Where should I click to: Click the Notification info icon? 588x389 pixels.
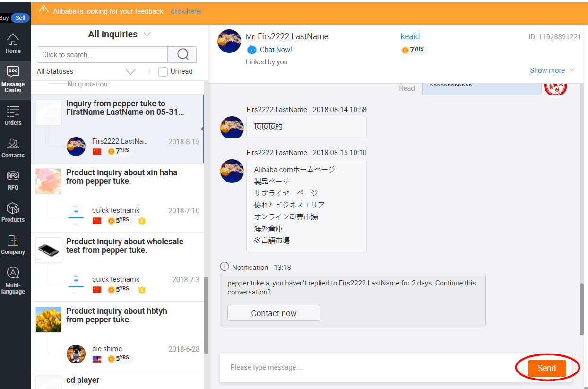pyautogui.click(x=225, y=267)
